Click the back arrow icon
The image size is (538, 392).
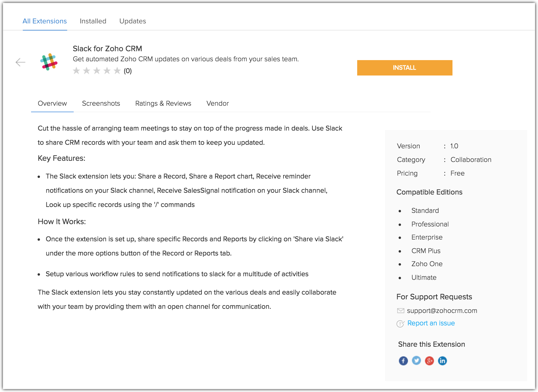(20, 62)
